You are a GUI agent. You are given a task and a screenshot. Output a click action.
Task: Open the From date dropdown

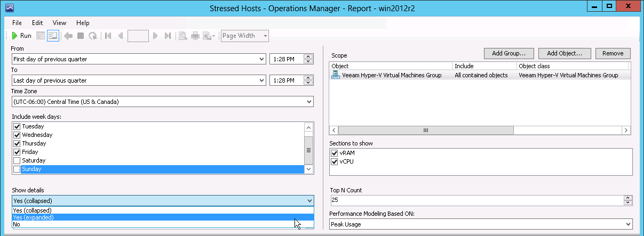tap(139, 59)
